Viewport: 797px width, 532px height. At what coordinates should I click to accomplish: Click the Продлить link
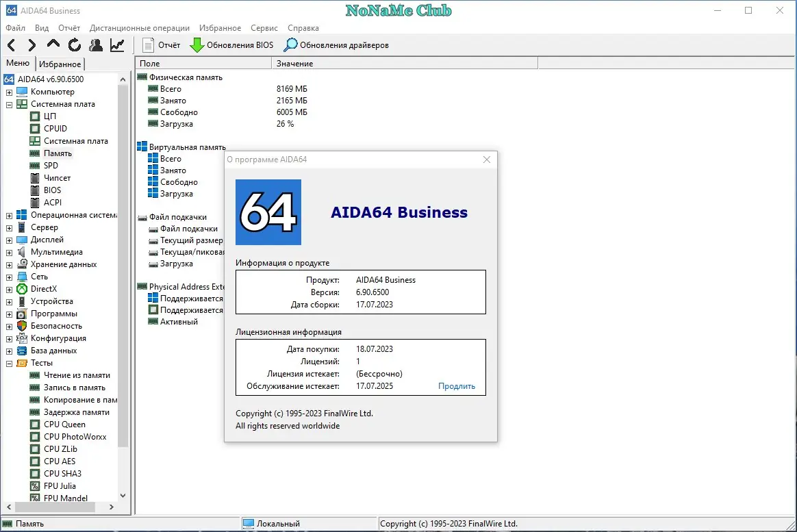click(457, 386)
